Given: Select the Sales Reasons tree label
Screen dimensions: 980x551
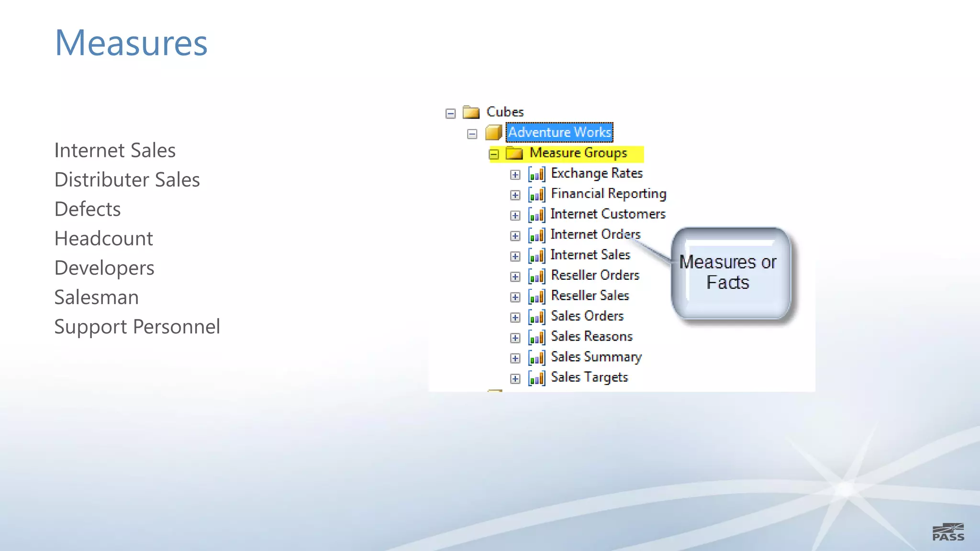Looking at the screenshot, I should 592,336.
